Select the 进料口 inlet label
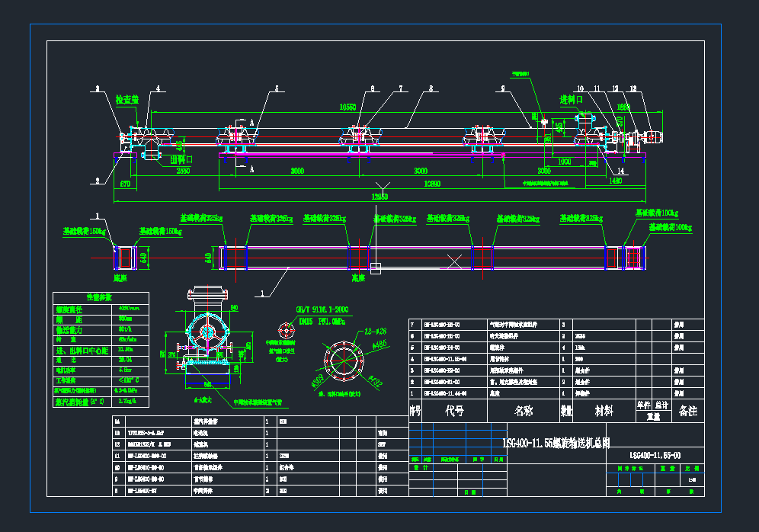The width and height of the screenshot is (759, 532). coord(572,100)
